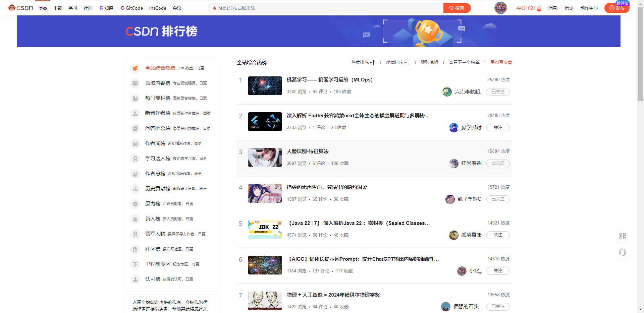Open the 学习 nav menu
Image resolution: width=644 pixels, height=313 pixels.
73,8
